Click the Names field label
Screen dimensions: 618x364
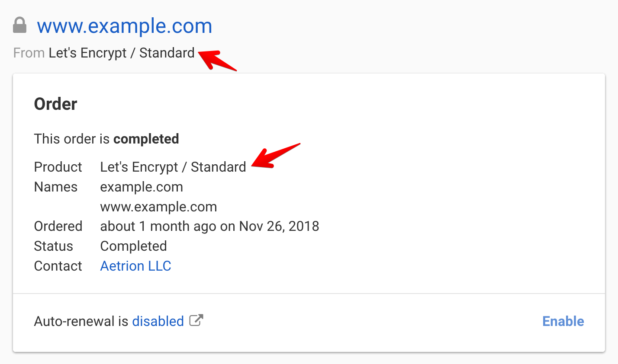coord(56,187)
